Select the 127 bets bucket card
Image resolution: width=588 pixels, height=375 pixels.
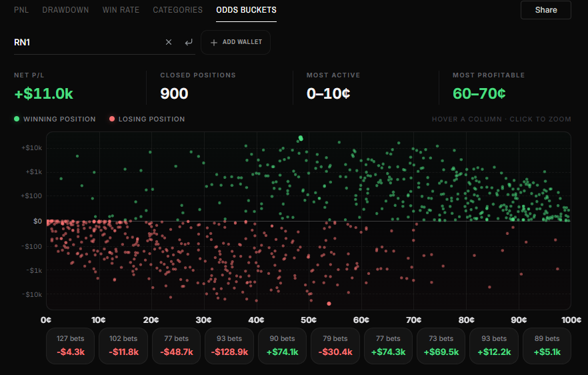pos(71,346)
